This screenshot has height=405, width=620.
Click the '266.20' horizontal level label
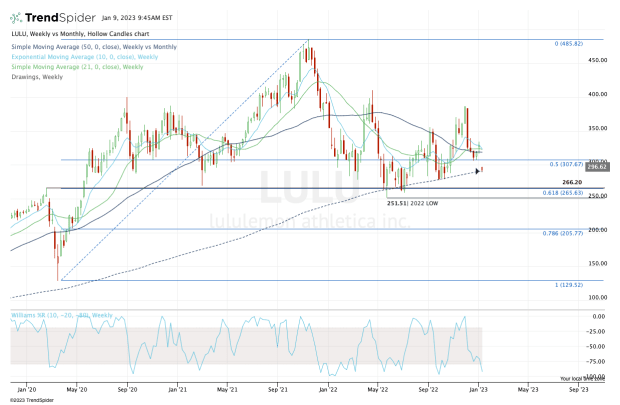[x=572, y=182]
